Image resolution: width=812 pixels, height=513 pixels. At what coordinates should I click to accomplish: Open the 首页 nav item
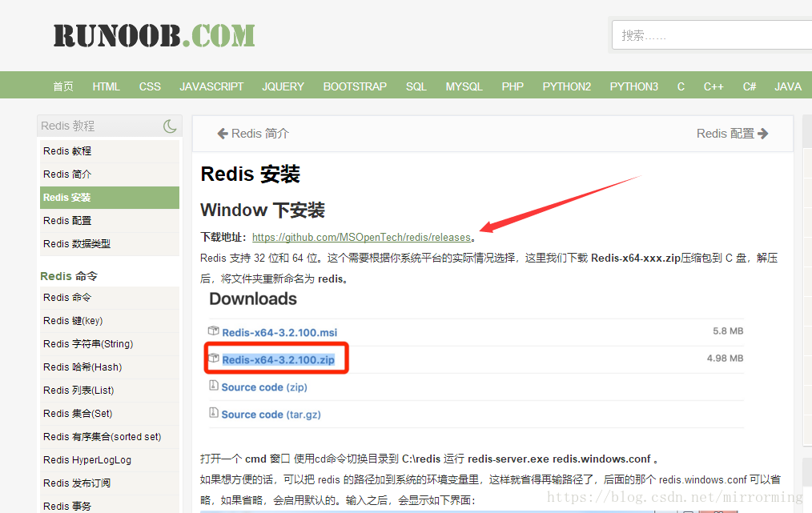63,86
